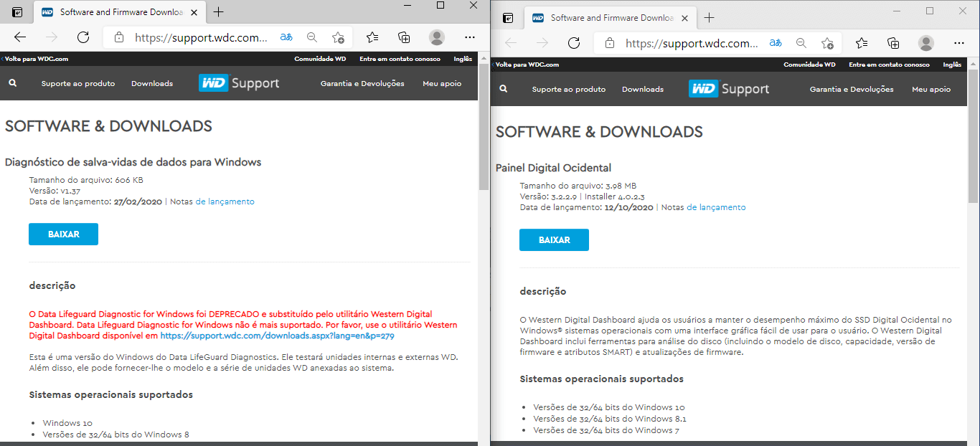Open Settings and more menu in left window
The image size is (980, 446).
click(469, 37)
